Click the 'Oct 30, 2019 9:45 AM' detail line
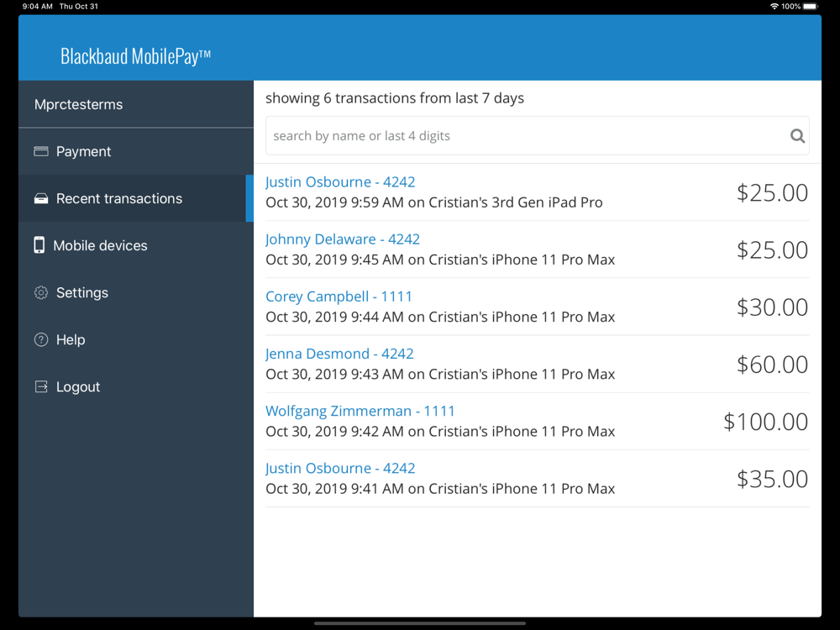The height and width of the screenshot is (630, 840). 440,260
